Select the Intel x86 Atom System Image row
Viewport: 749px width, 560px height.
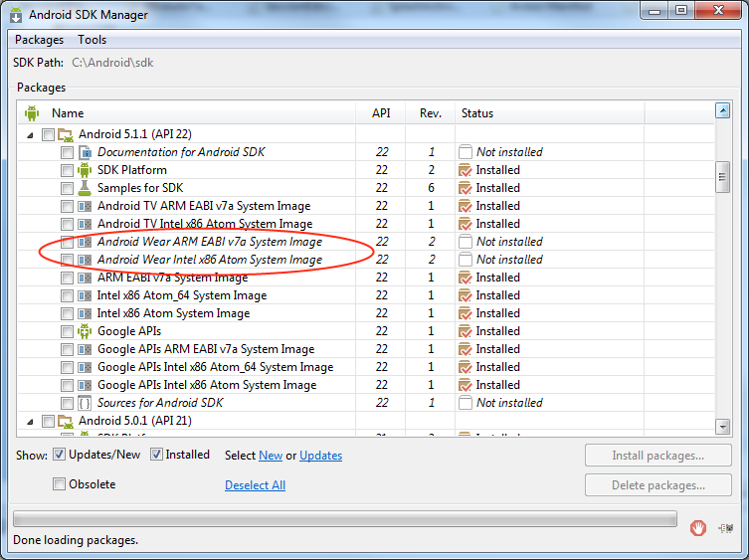coord(366,313)
